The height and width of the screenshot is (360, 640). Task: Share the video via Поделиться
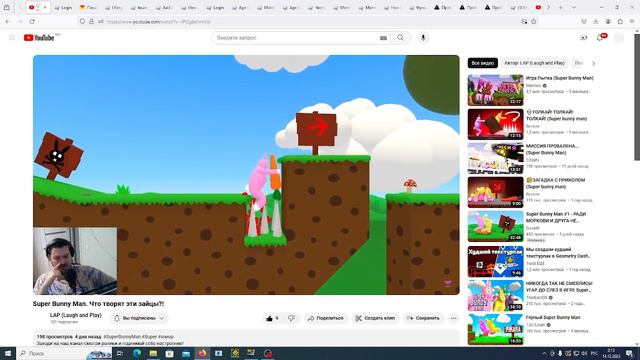coord(326,318)
